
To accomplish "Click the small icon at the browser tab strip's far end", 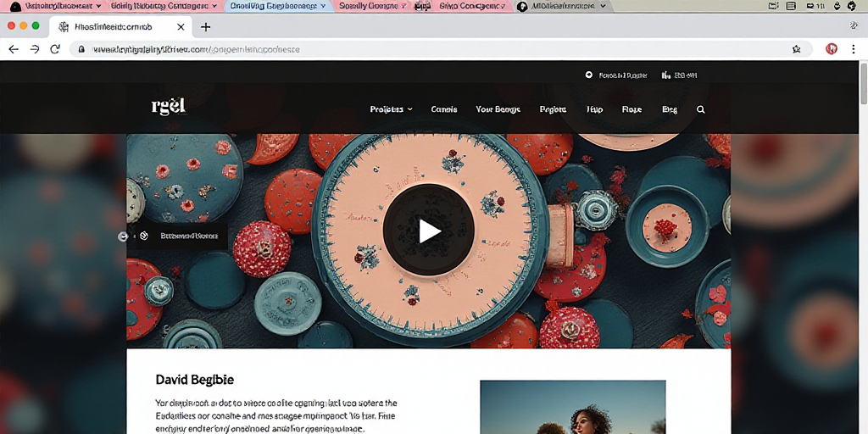I will coord(853,25).
